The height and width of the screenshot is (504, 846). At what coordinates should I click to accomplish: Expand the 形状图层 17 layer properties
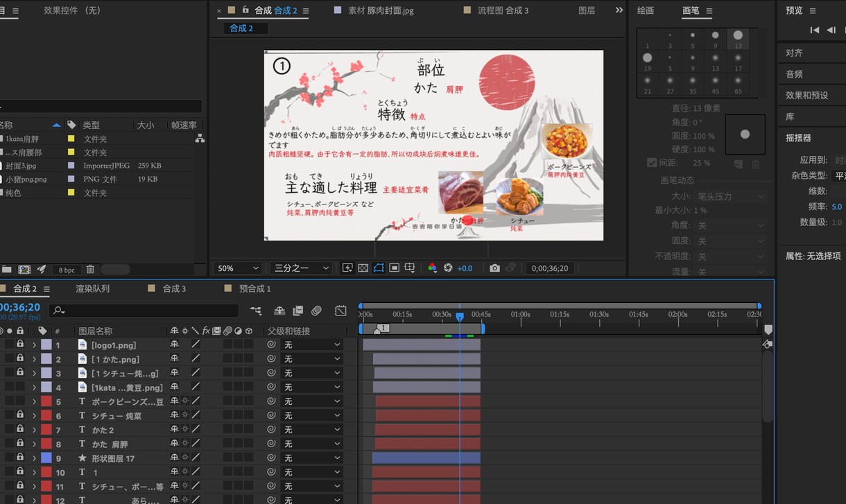click(x=34, y=458)
